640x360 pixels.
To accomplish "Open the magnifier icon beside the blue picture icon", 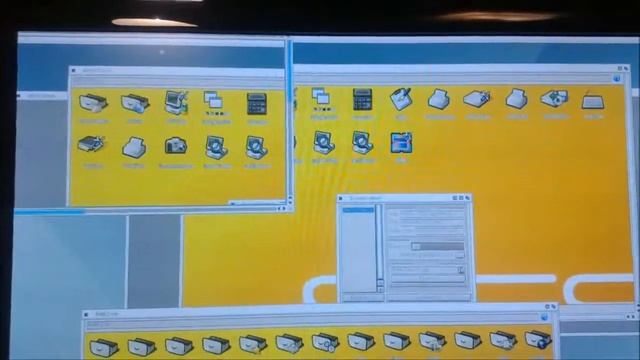I will pyautogui.click(x=362, y=142).
